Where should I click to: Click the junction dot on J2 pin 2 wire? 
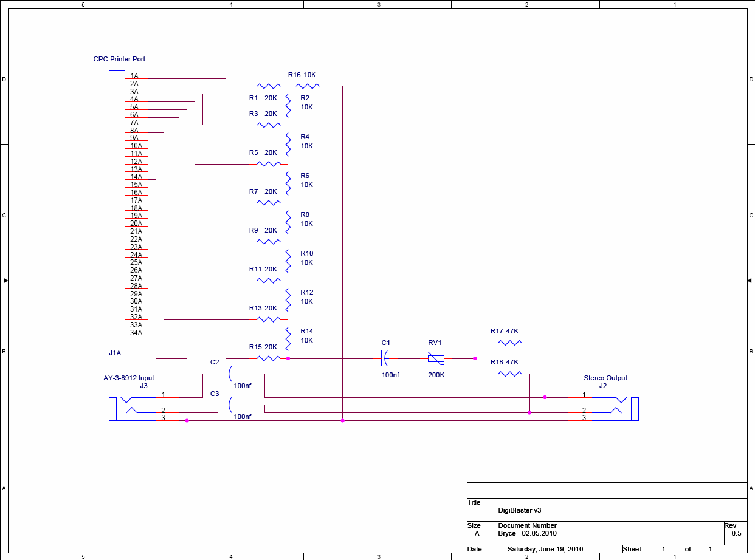point(529,413)
